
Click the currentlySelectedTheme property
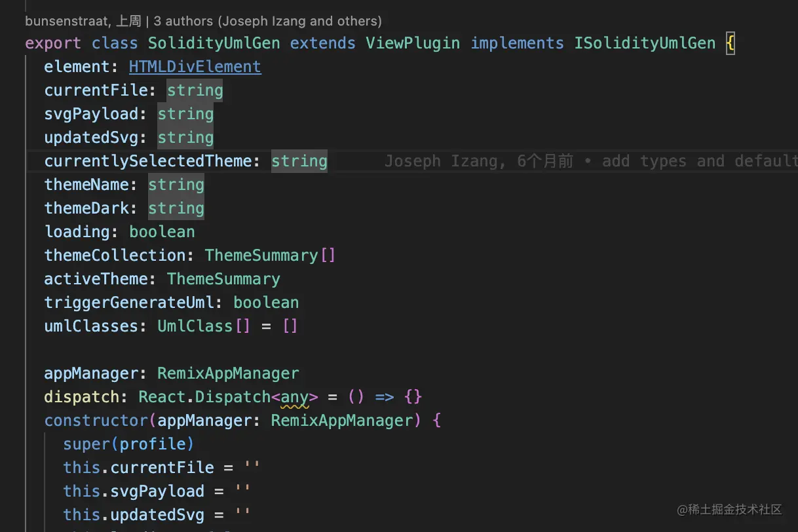click(x=148, y=161)
